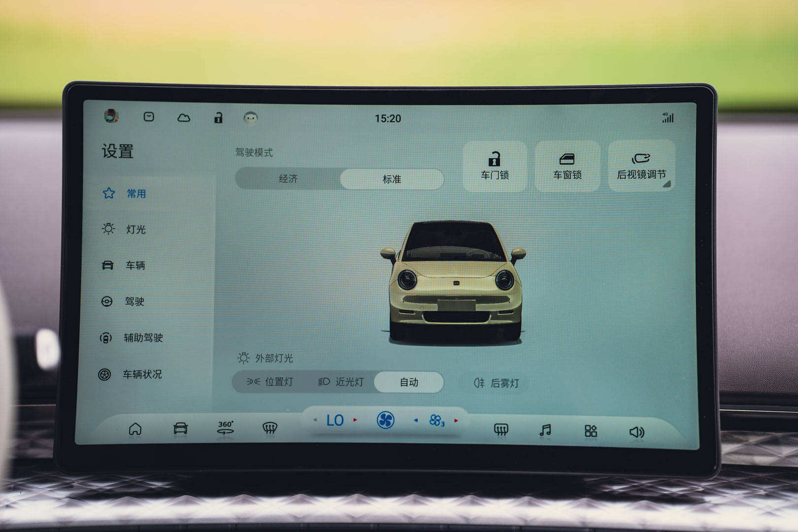Expand the 后视镜调节 mirror adjustment

pos(641,166)
